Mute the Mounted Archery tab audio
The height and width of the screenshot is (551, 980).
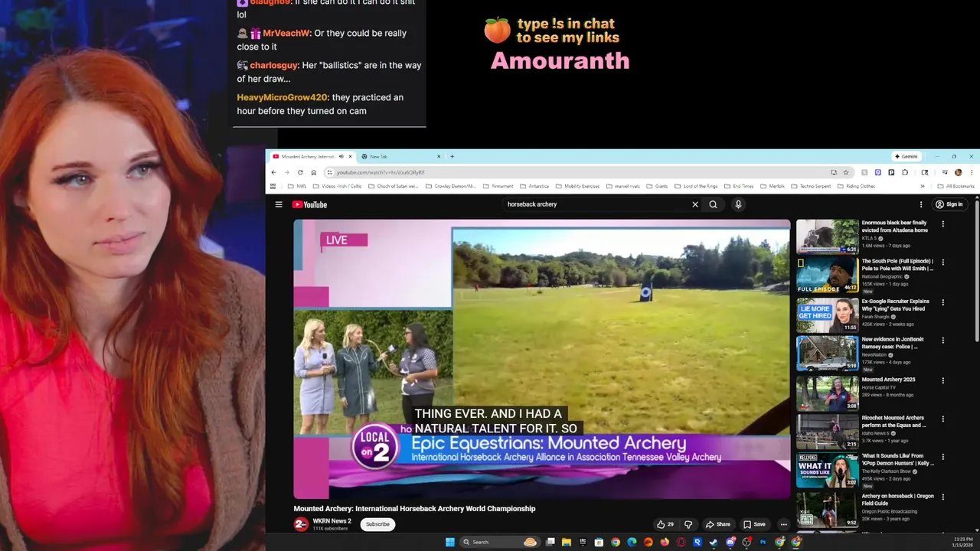click(x=341, y=156)
